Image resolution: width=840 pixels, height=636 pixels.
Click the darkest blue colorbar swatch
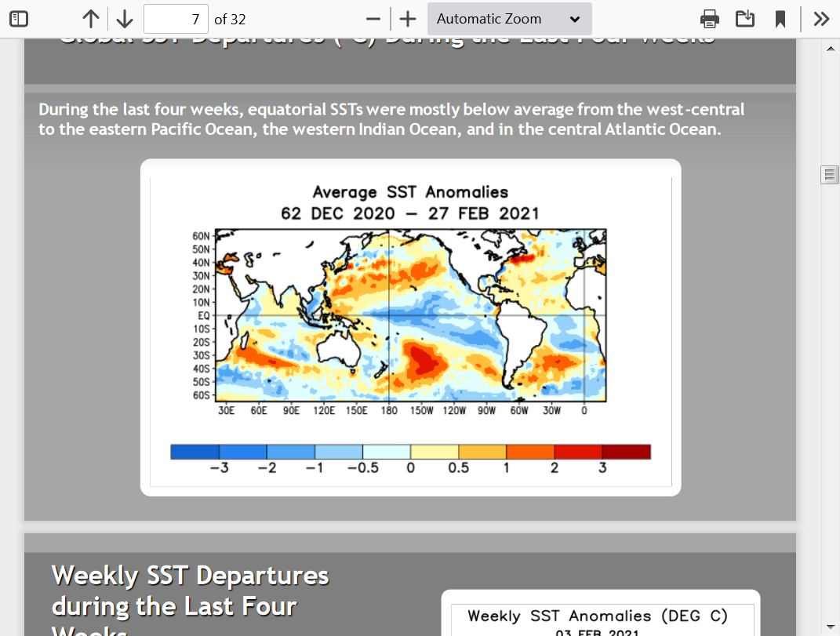(195, 452)
